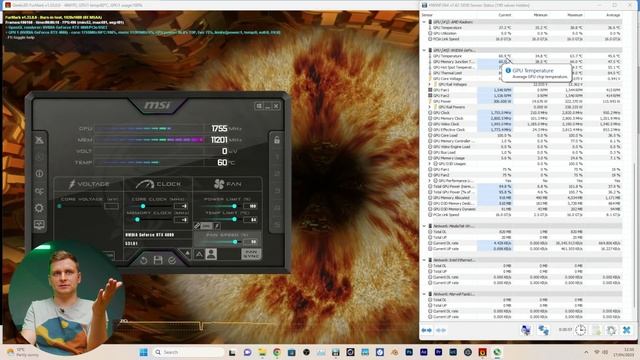Expand GPU Rail Powers row
Image resolution: width=640 pixels, height=360 pixels.
coord(429,107)
